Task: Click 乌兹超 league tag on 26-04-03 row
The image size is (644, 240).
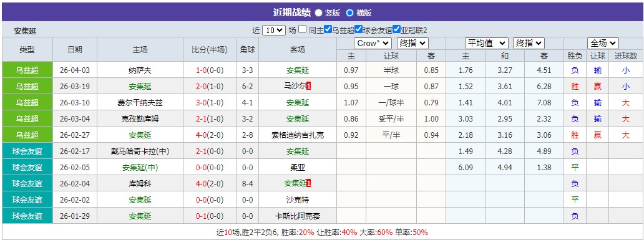Action: point(27,70)
